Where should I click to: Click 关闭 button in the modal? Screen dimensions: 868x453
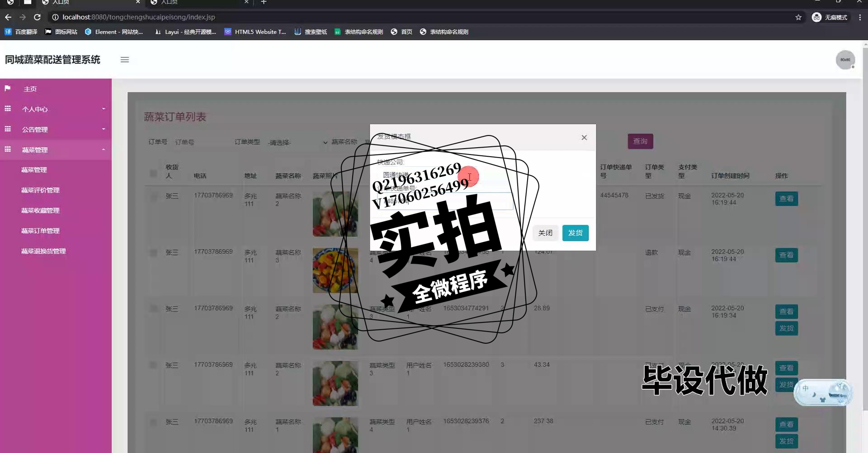coord(545,233)
